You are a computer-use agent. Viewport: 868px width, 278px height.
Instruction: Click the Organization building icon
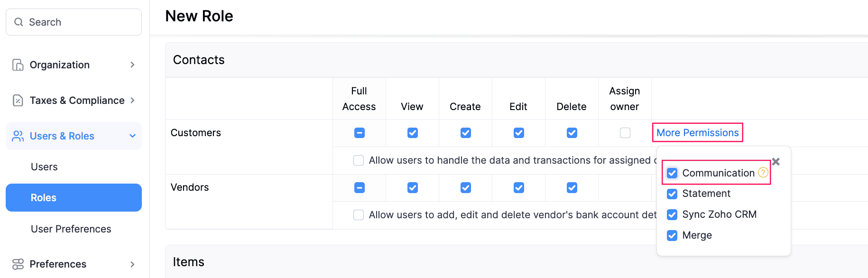[x=18, y=65]
